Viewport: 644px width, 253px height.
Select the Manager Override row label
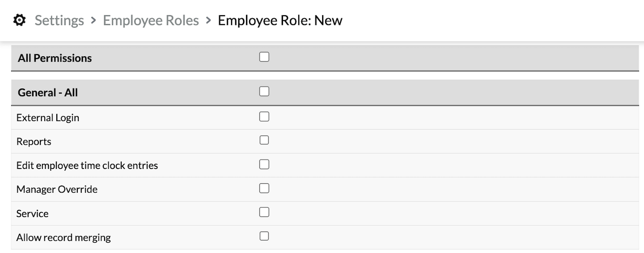pyautogui.click(x=57, y=189)
